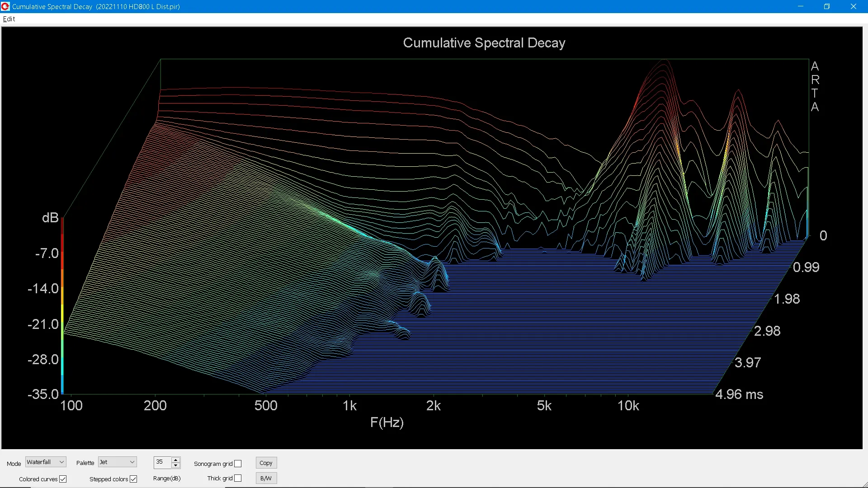Restore down the window
868x488 pixels.
tap(827, 6)
